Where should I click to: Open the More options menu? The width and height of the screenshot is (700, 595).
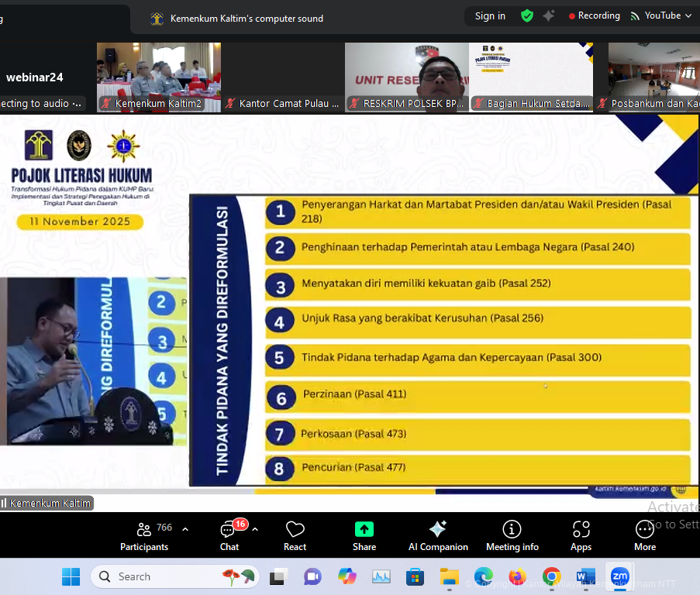[644, 535]
